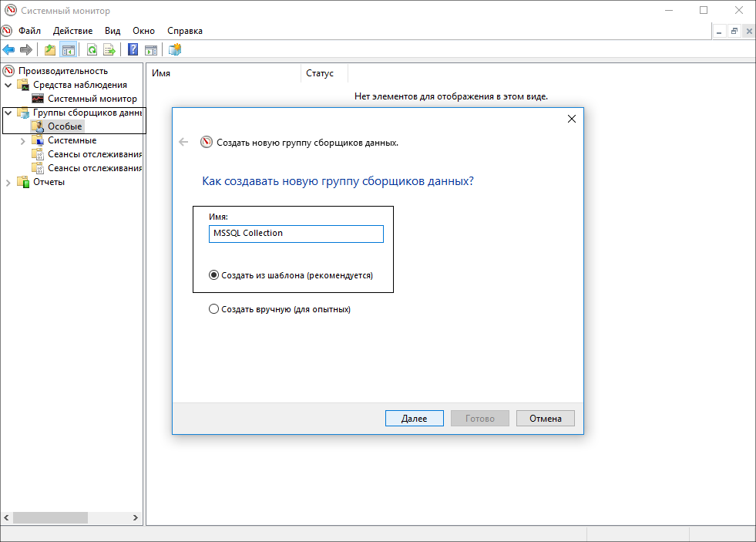Click the New data collector set icon
The width and height of the screenshot is (756, 542).
175,50
